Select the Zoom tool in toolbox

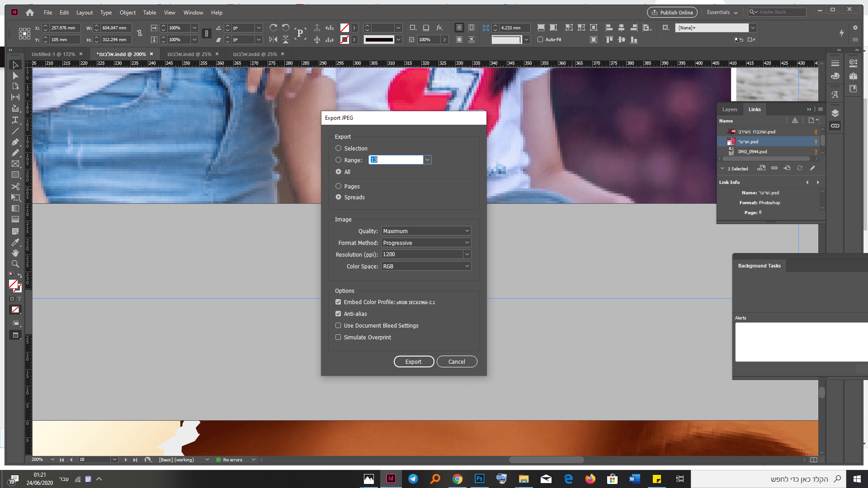[15, 264]
